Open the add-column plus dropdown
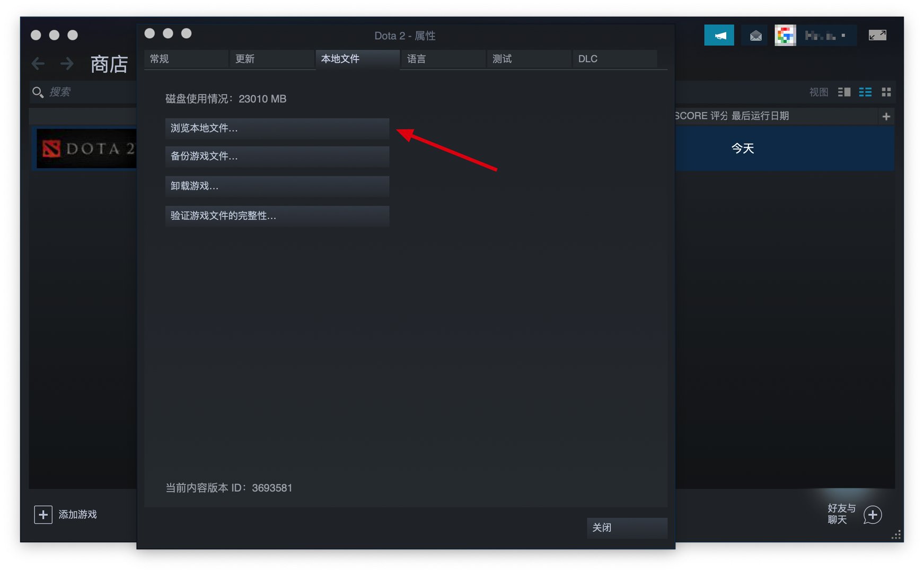924x573 pixels. 886,116
